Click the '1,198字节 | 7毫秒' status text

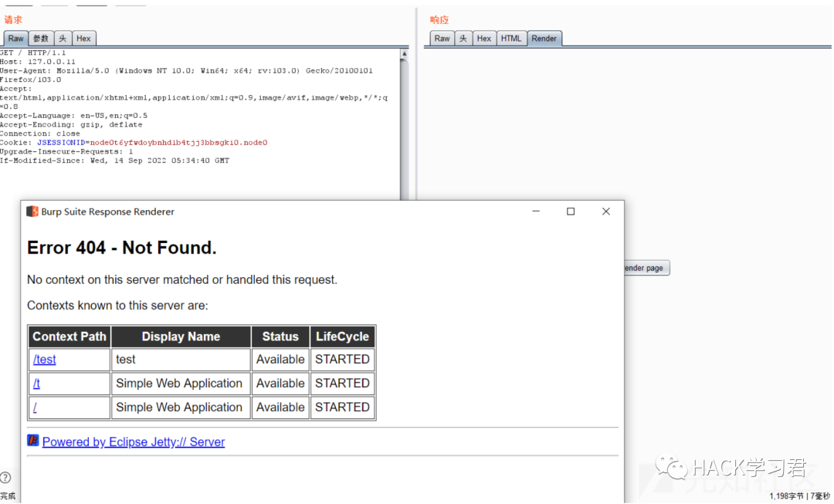[x=799, y=496]
